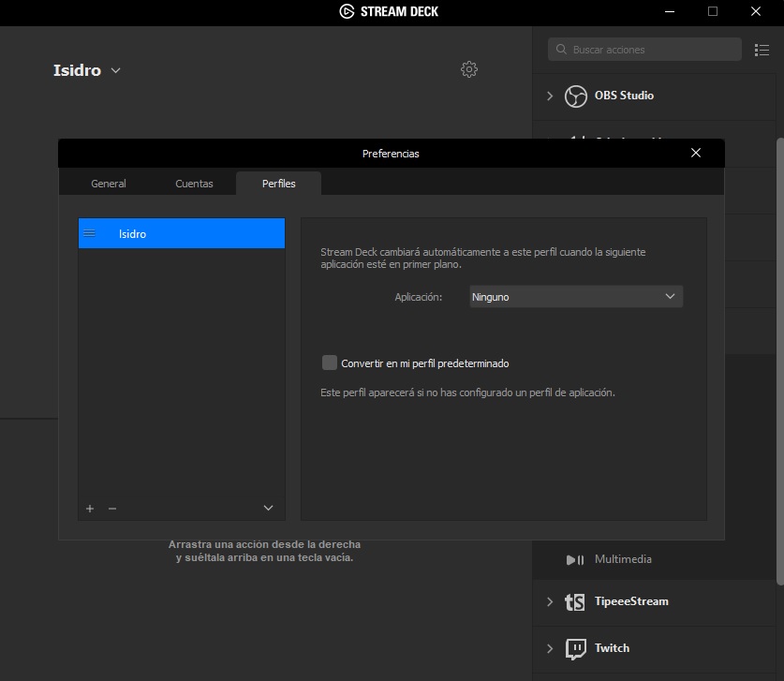Open settings with the gear icon
784x681 pixels.
pyautogui.click(x=469, y=69)
